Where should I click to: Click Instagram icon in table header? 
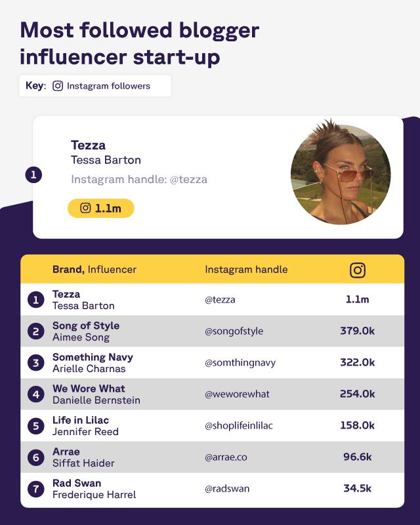tap(357, 270)
